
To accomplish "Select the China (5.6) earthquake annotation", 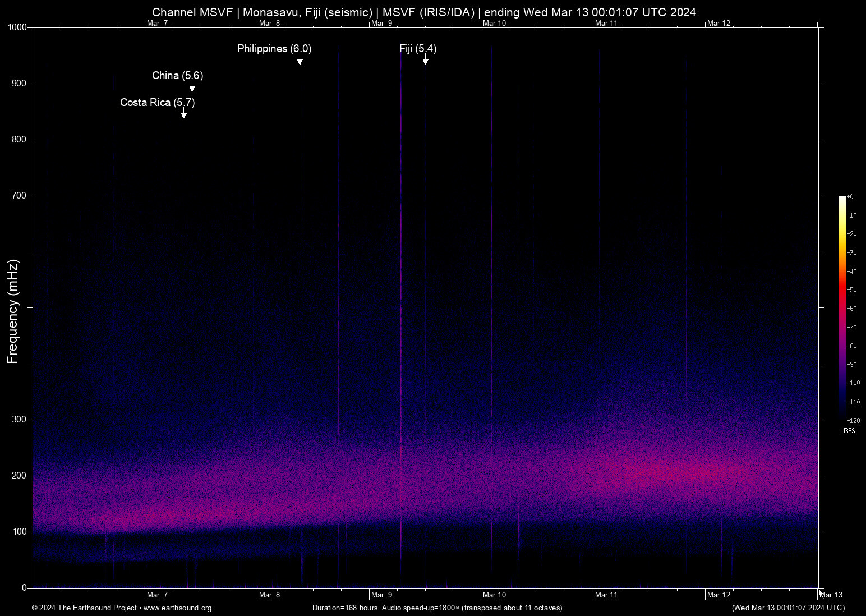I will [x=177, y=75].
